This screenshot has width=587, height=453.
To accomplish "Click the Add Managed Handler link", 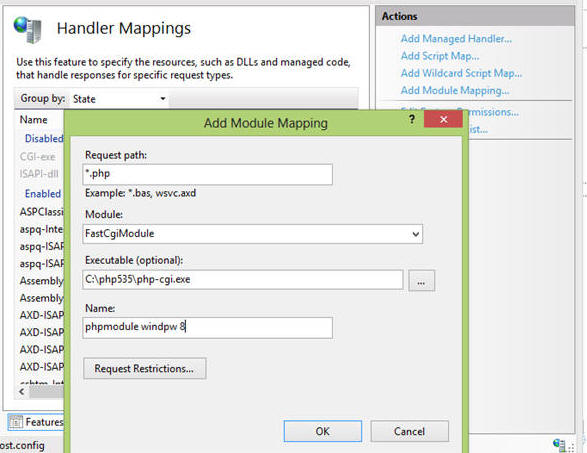I will click(456, 39).
